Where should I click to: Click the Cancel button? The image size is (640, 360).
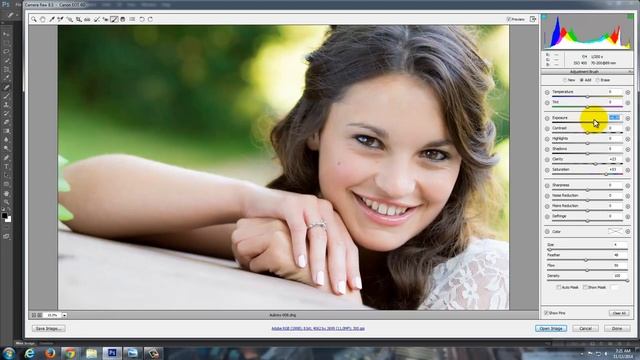coord(585,328)
